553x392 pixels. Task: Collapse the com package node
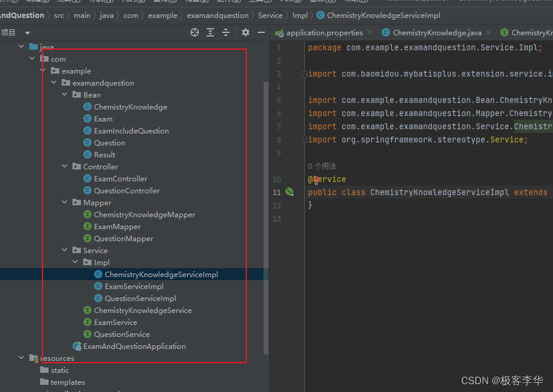tap(32, 58)
